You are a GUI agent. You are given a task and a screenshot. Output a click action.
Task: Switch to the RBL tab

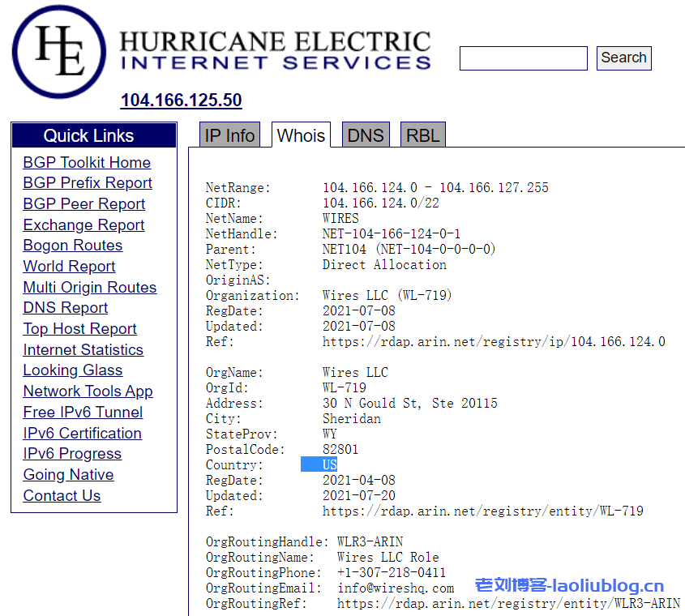(423, 135)
